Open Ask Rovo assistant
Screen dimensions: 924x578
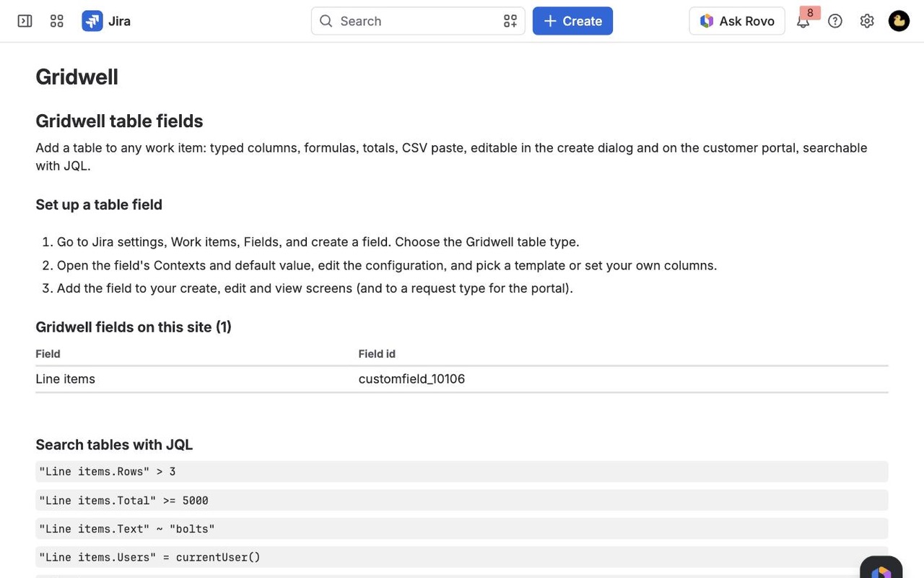click(x=737, y=21)
